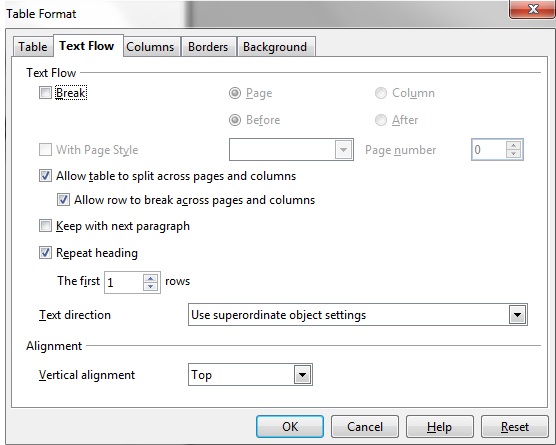This screenshot has width=556, height=445.
Task: Click the Page number input field
Action: [x=489, y=150]
